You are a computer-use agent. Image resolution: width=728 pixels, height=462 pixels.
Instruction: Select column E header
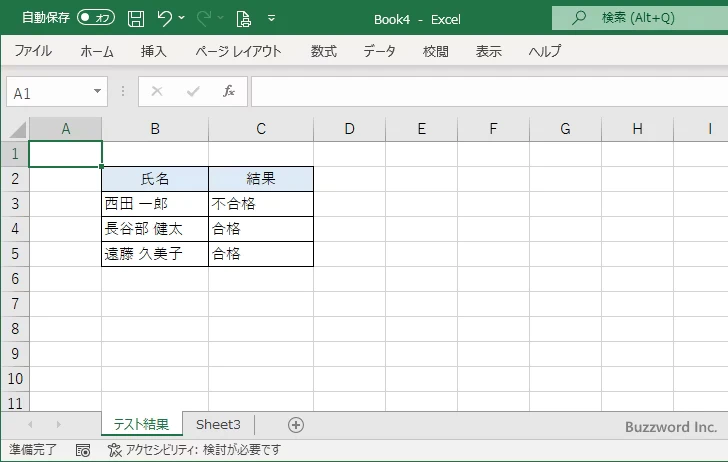click(x=422, y=129)
